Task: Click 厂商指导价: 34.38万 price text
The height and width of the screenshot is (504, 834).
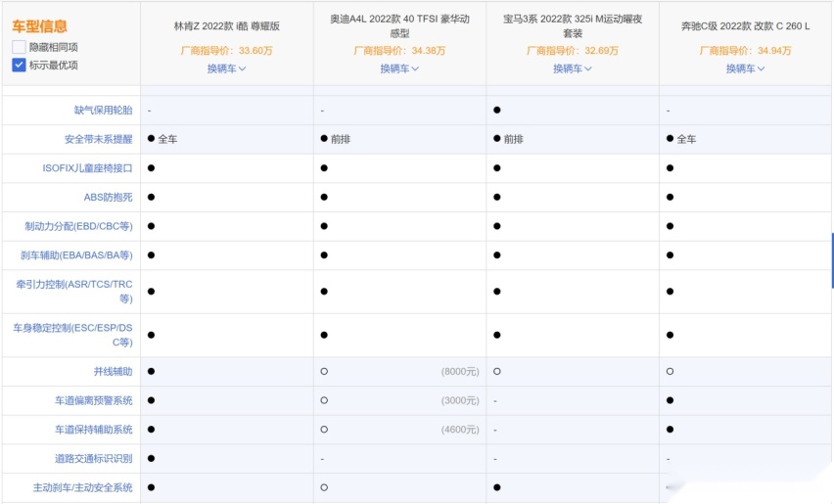Action: (399, 51)
